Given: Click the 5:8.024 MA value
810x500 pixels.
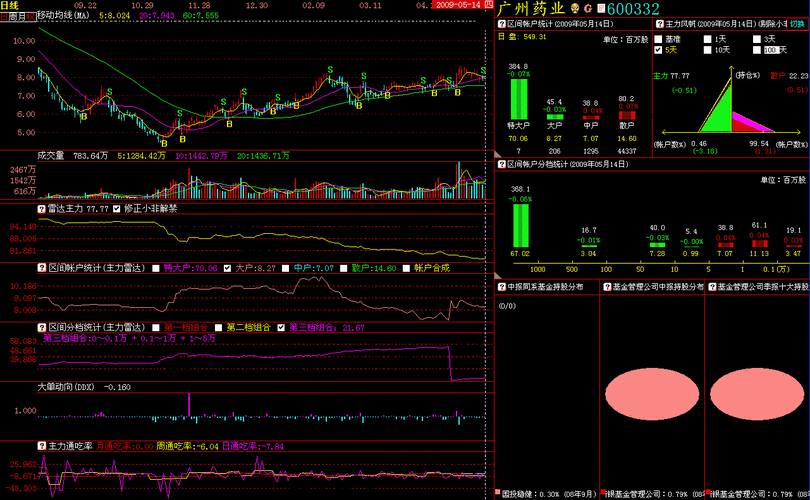Looking at the screenshot, I should click(x=115, y=15).
